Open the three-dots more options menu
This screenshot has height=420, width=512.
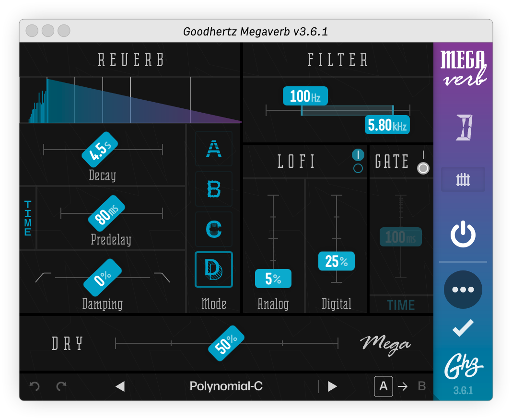pos(463,290)
